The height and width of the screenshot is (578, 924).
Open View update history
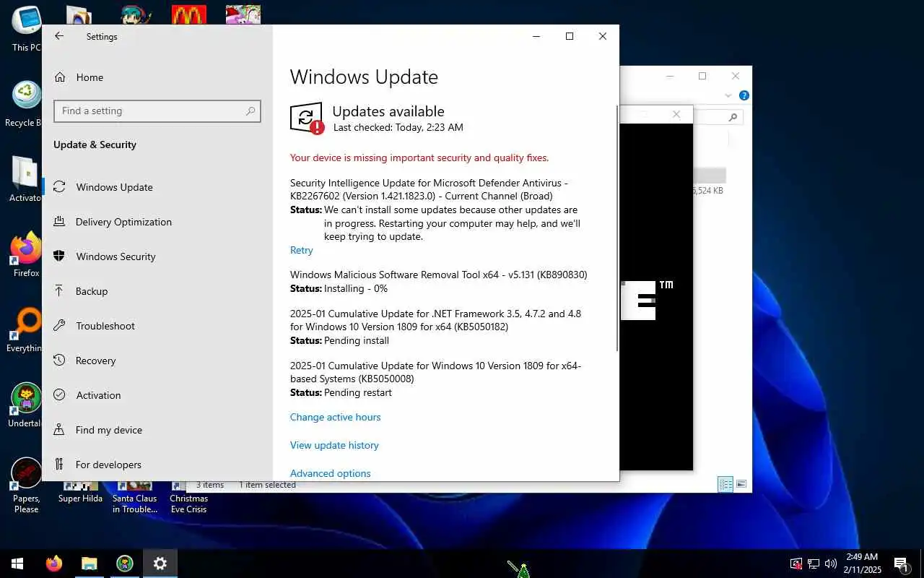click(x=334, y=445)
